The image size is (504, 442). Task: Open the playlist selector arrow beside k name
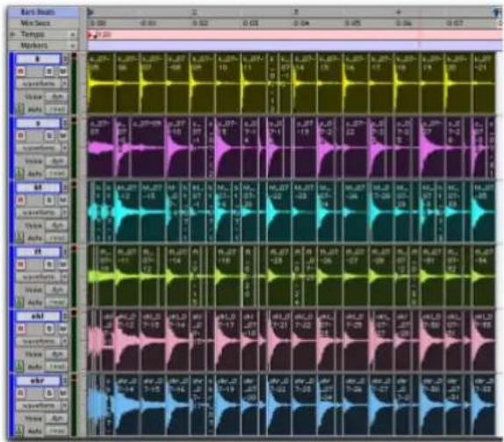point(65,59)
